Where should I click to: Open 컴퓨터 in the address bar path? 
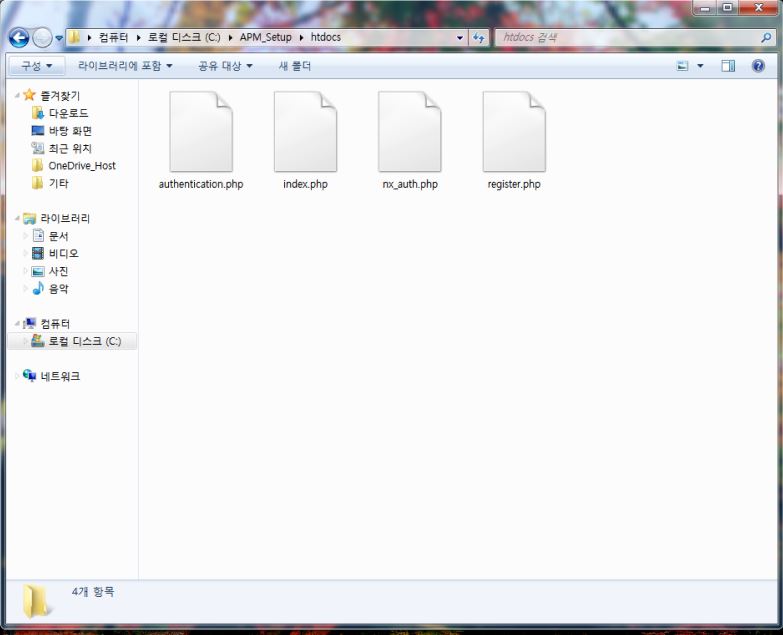(113, 37)
